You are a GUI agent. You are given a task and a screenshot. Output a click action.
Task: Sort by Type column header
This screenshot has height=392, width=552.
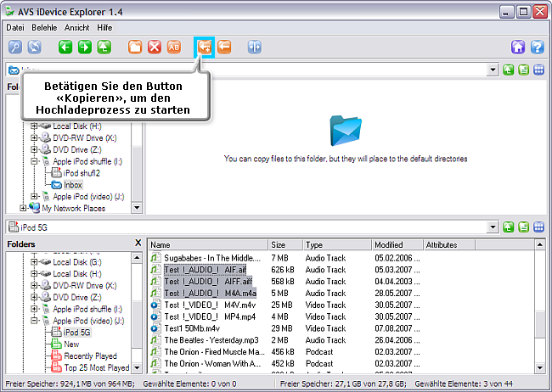(337, 244)
